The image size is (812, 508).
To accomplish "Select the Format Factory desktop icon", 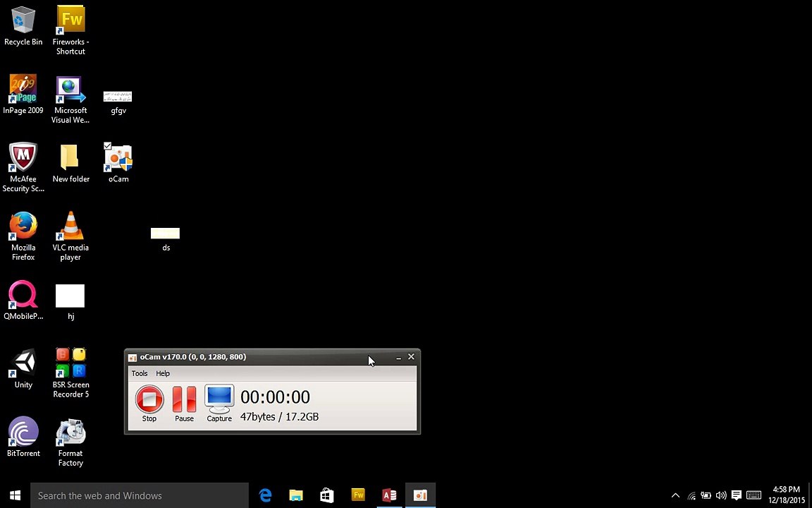I will tap(70, 442).
